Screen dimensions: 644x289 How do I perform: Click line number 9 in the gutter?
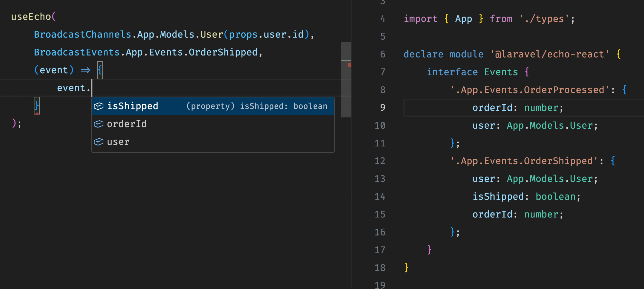coord(382,107)
